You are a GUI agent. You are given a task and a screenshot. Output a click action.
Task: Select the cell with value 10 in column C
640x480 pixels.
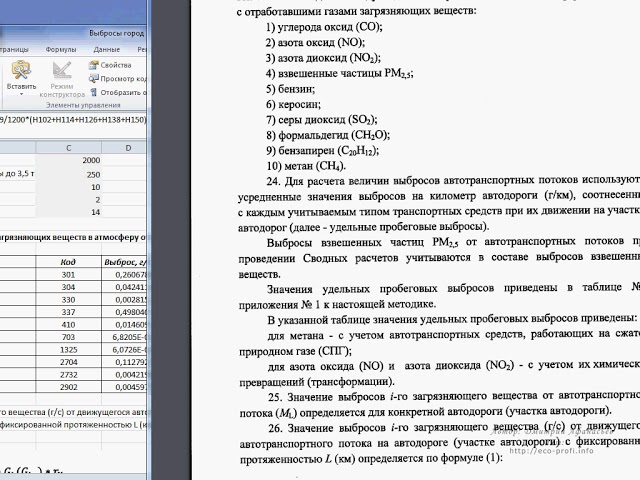[x=69, y=187]
